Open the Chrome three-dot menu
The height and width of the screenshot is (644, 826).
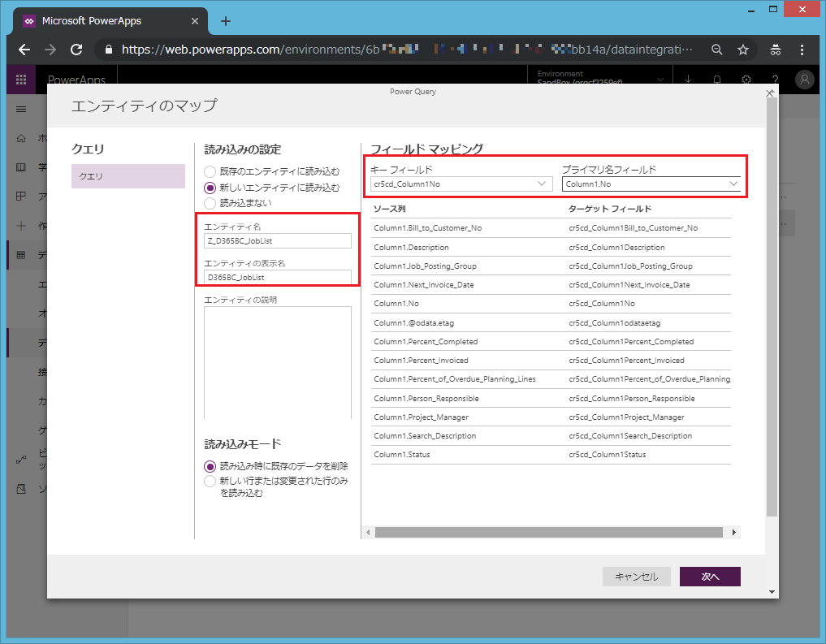pyautogui.click(x=802, y=50)
